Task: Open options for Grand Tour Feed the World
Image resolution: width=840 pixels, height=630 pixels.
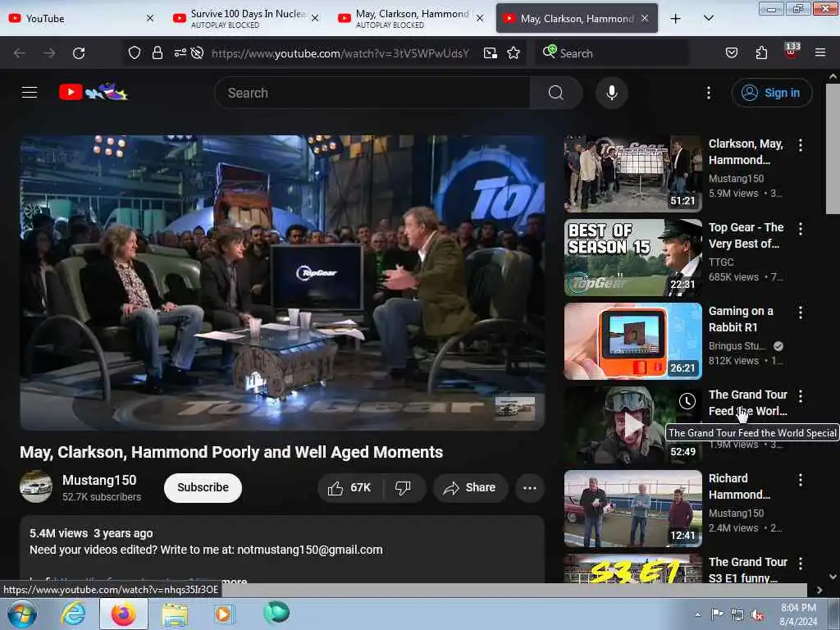Action: coord(801,396)
